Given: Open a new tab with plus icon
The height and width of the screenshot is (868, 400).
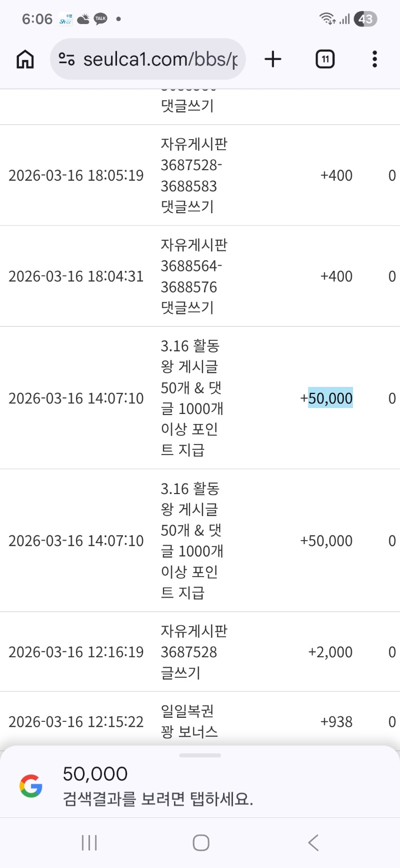Looking at the screenshot, I should point(273,59).
